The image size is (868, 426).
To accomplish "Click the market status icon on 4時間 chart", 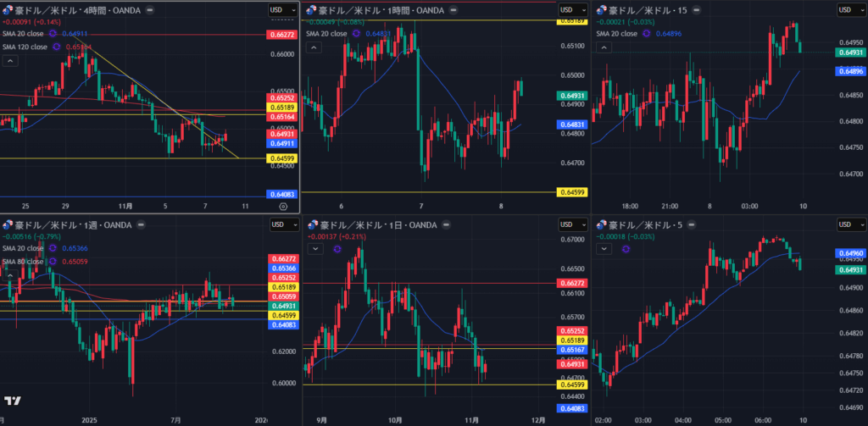I will [150, 9].
